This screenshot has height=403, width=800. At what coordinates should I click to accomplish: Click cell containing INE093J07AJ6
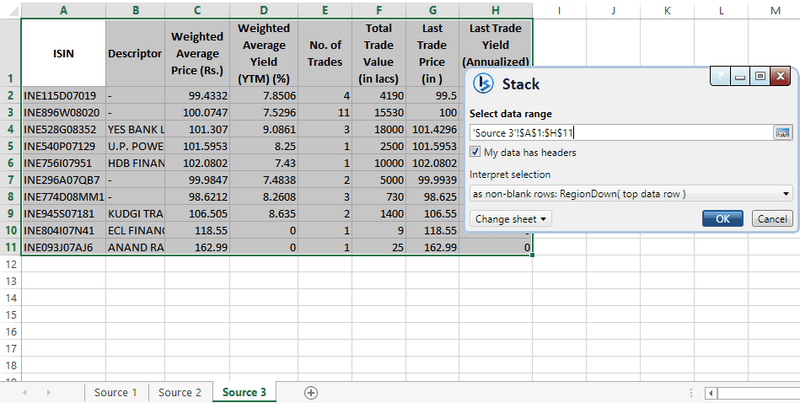coord(63,247)
